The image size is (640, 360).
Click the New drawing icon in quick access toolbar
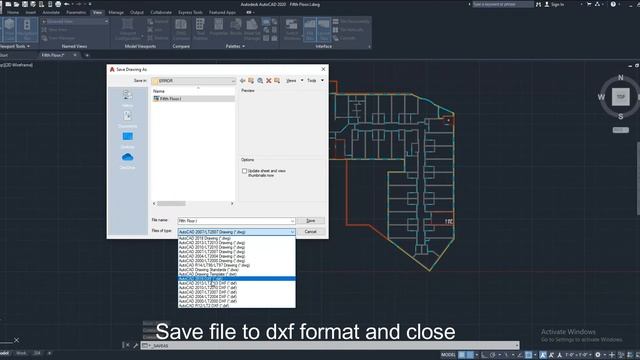[x=8, y=4]
